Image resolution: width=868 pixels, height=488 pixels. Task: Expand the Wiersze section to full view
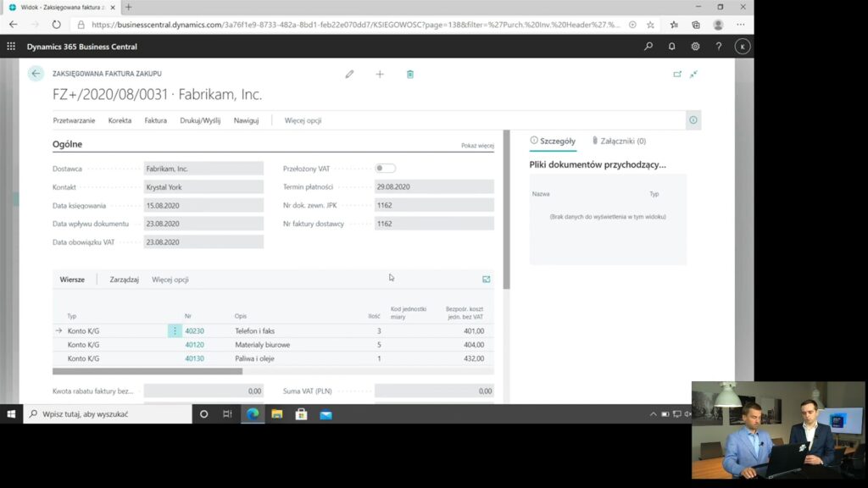tap(486, 280)
